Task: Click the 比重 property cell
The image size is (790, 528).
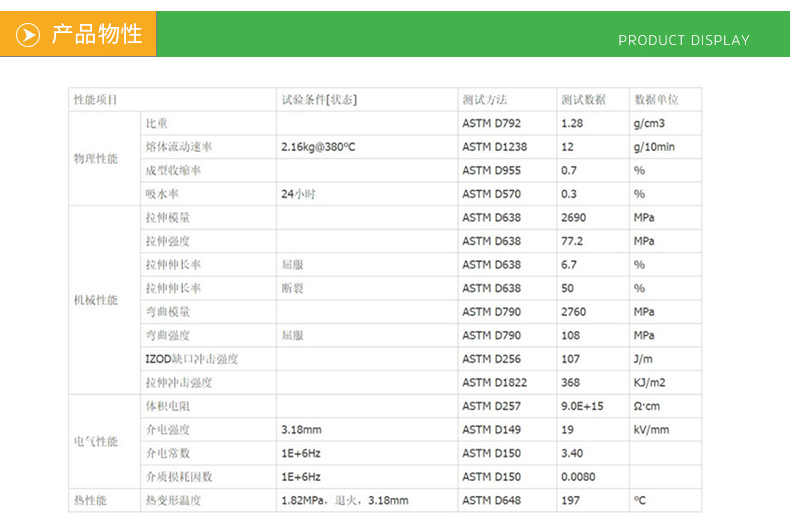Action: (x=208, y=123)
